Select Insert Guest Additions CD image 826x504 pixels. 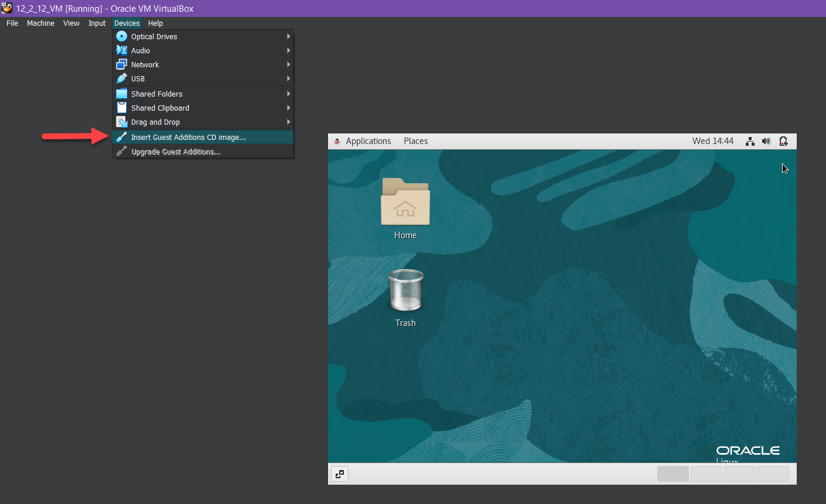(188, 137)
